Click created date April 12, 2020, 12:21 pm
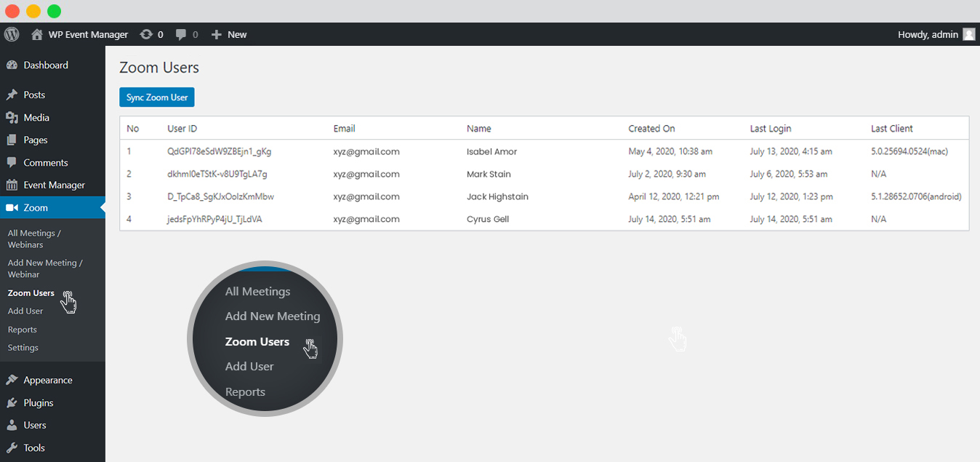 tap(674, 197)
